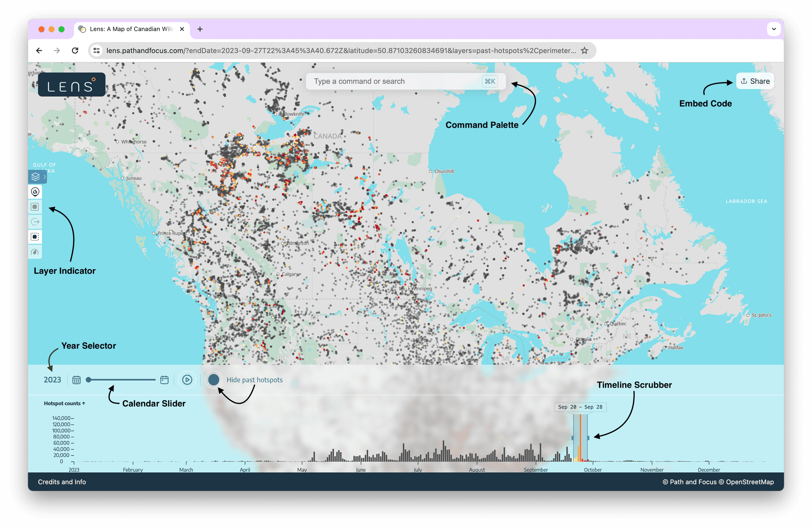Play the timeline animation

point(187,380)
